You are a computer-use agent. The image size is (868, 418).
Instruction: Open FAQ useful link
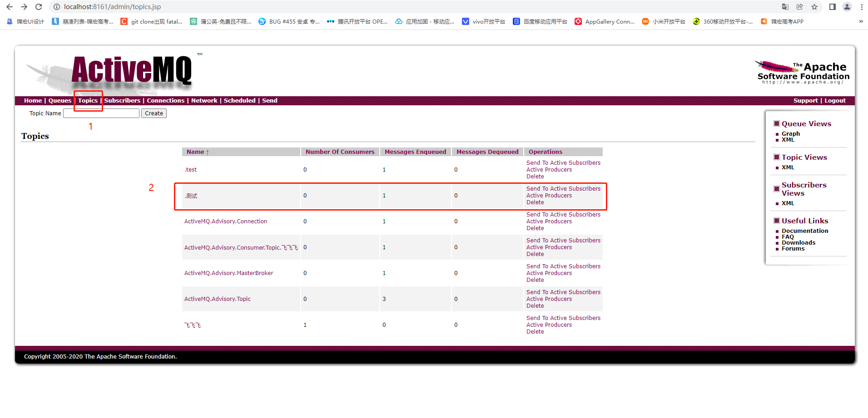point(788,237)
